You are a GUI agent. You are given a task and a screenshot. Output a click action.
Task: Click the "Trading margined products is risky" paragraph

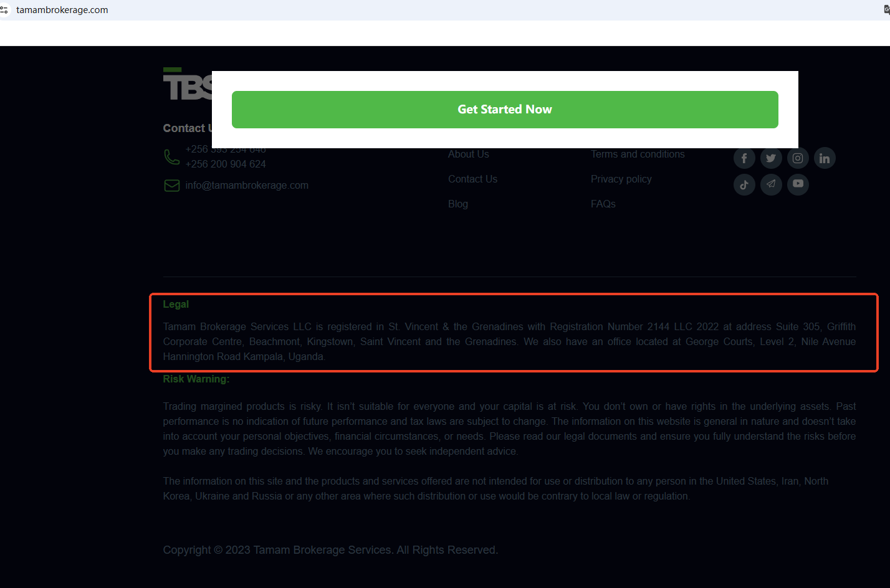click(x=509, y=429)
